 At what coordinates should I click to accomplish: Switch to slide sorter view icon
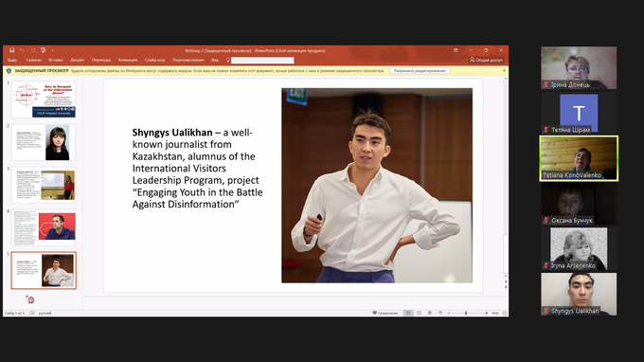(x=419, y=313)
